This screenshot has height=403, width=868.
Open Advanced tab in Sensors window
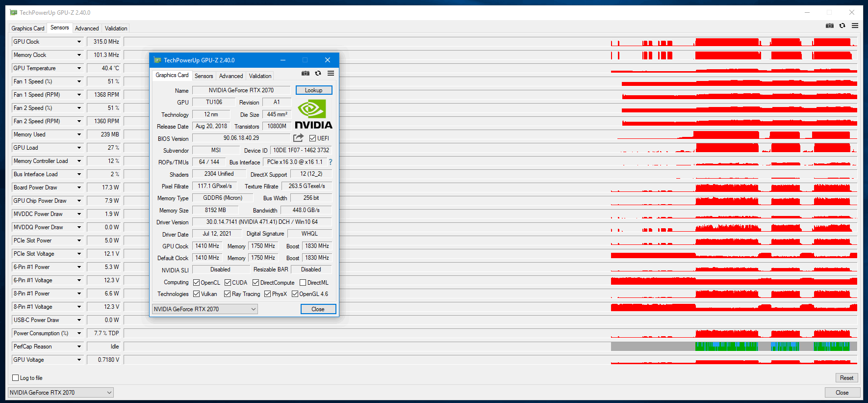[87, 28]
